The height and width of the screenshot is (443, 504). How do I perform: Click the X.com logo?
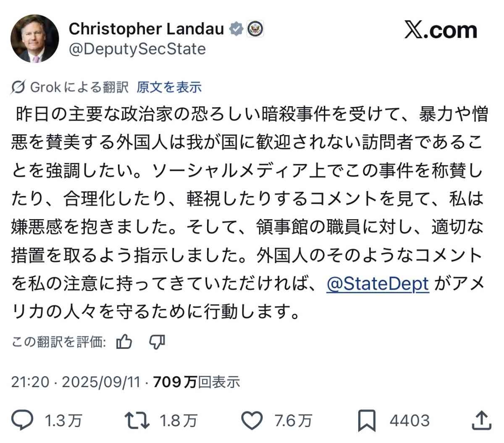click(x=441, y=30)
